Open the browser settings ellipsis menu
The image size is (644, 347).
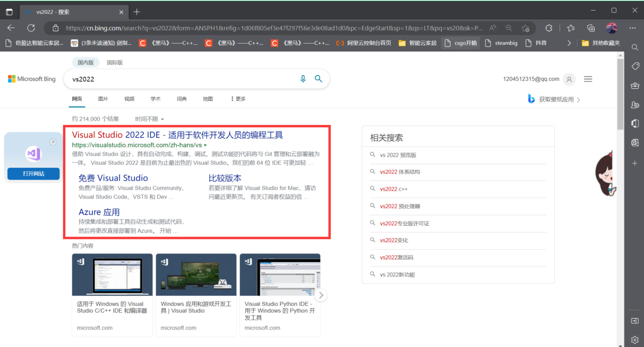[632, 28]
